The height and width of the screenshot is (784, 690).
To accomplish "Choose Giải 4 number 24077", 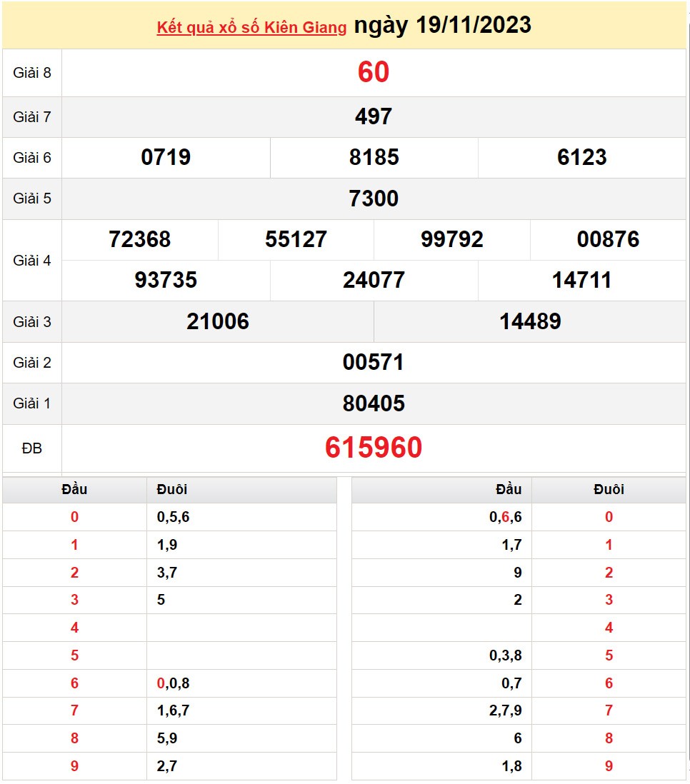I will [374, 280].
